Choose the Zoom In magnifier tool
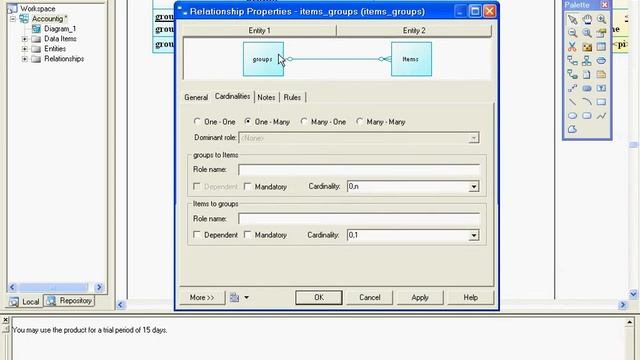This screenshot has width=640, height=360. [x=601, y=19]
